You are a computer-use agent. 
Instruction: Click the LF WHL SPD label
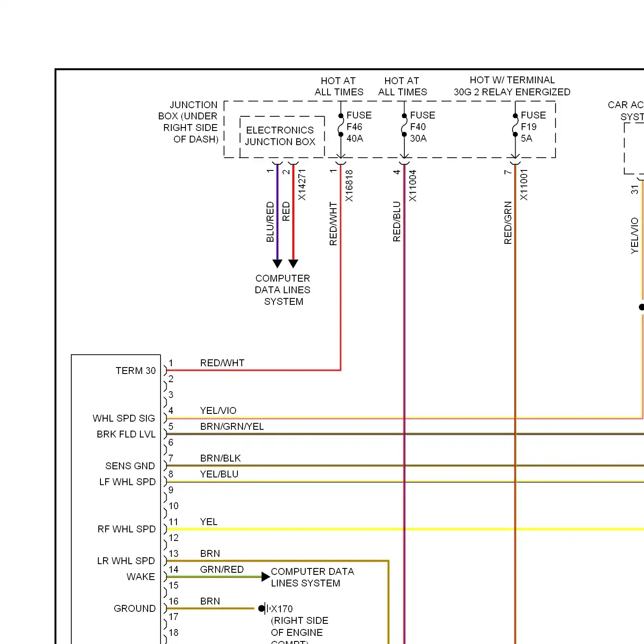pos(128,482)
